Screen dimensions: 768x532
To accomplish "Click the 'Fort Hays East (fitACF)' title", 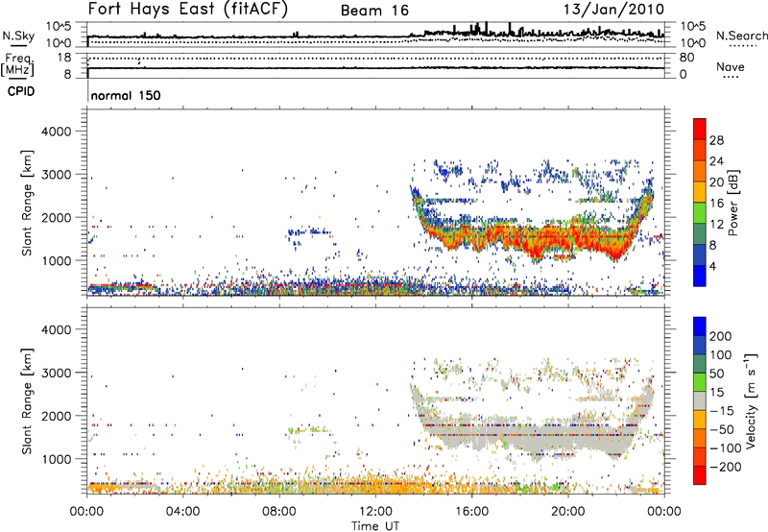I will click(188, 9).
